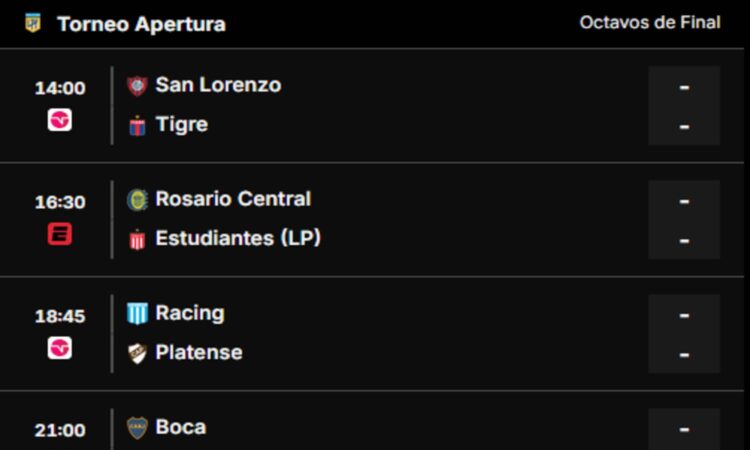Open the San Lorenzo team name
This screenshot has width=750, height=450.
point(218,85)
